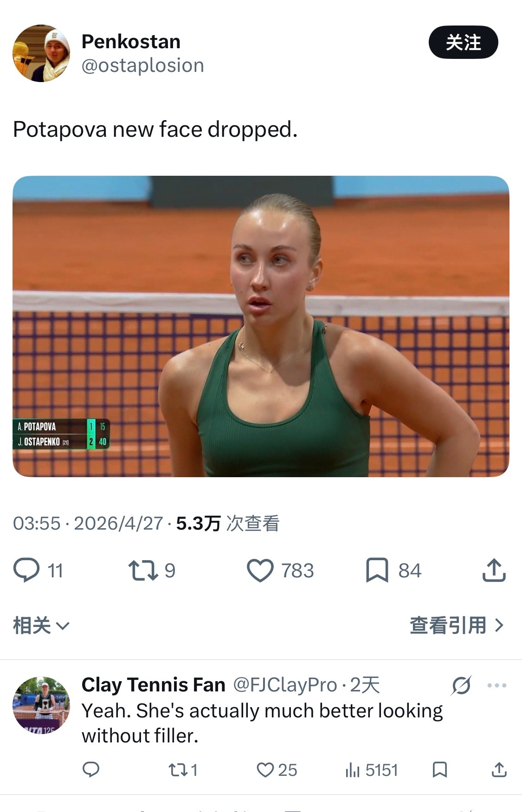The image size is (522, 812).
Task: Expand the 相关 sort dropdown
Action: (41, 625)
